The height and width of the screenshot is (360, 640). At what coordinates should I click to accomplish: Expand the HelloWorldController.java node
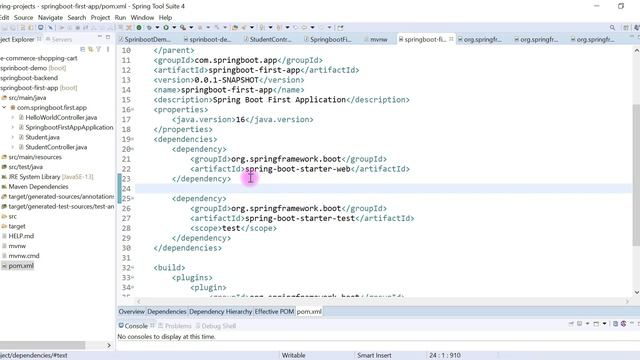click(x=13, y=117)
